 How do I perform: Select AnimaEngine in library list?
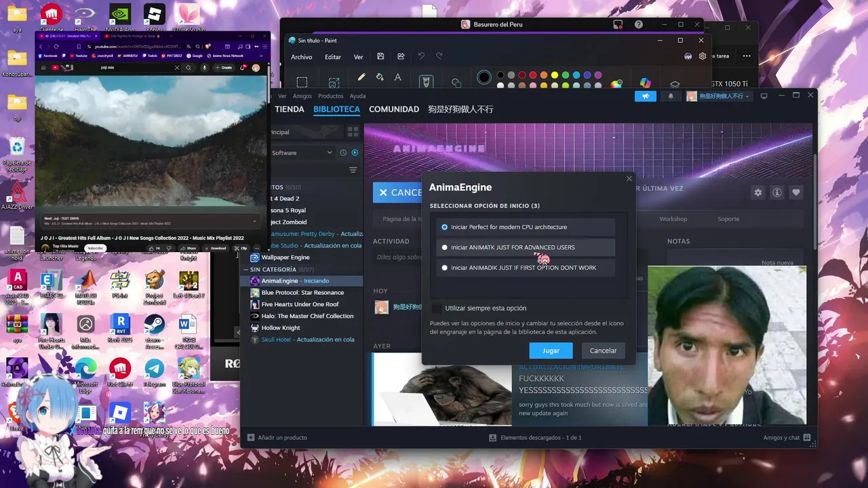302,281
